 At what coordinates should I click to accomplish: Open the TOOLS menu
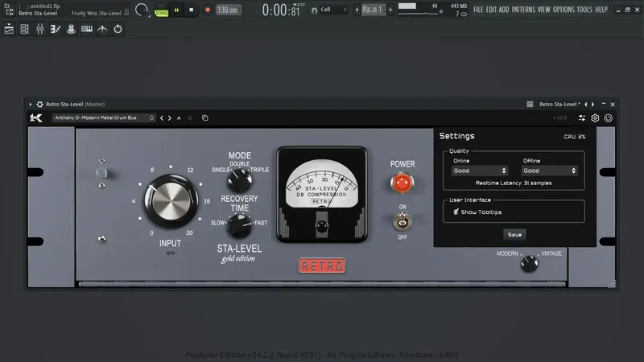point(584,9)
